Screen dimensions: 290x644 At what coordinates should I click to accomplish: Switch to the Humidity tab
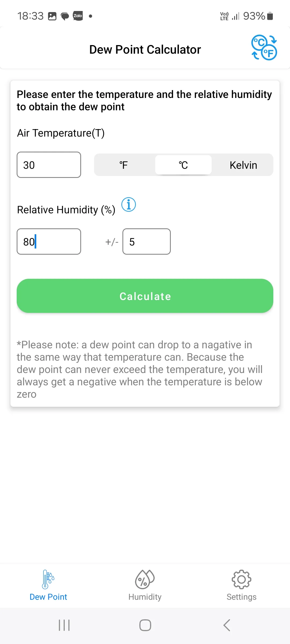(x=145, y=597)
